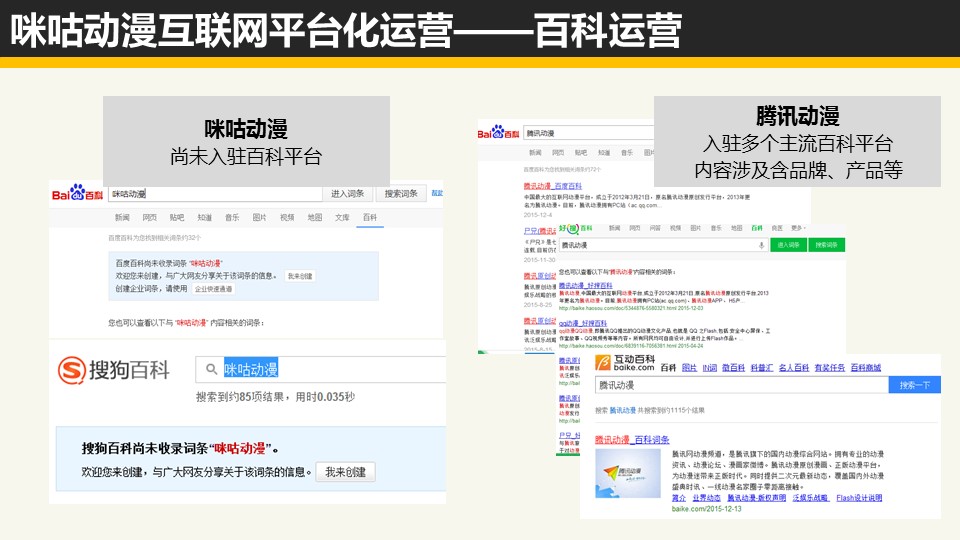
Task: Open the Flash设计说明 sublink
Action: [859, 498]
